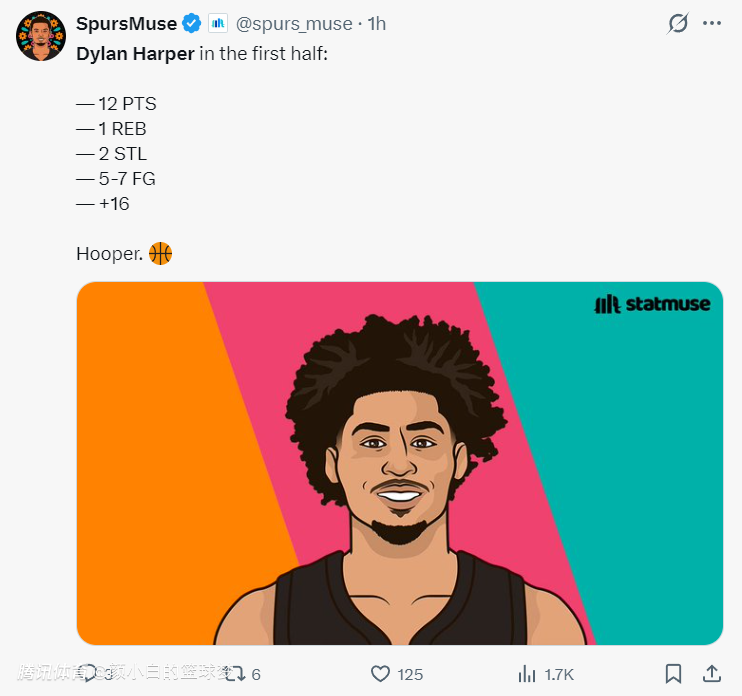Like the post with the heart icon
Screen dimensions: 742x696
[x=380, y=674]
